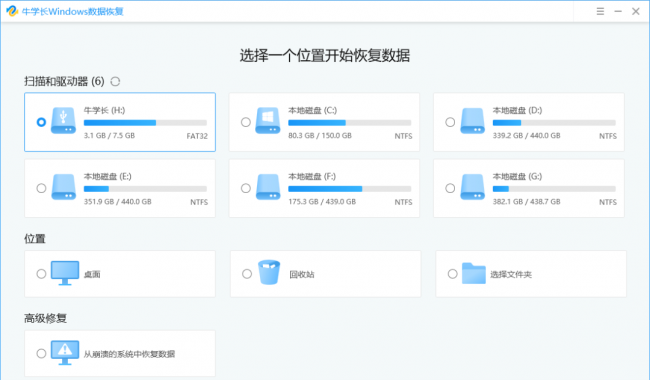
Task: Click the 本地磁盘 (E:) label
Action: (x=108, y=177)
